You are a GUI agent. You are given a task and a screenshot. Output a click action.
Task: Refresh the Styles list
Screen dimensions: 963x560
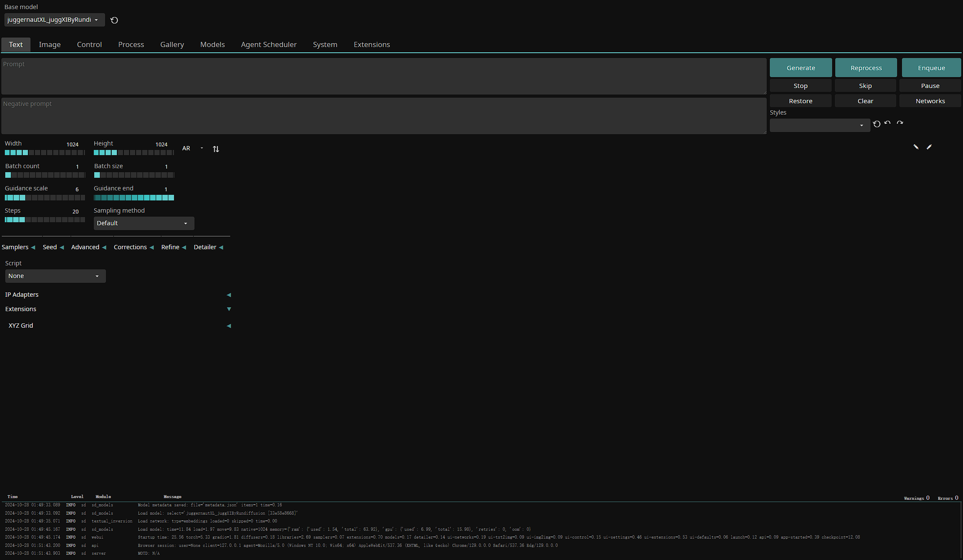click(x=877, y=124)
